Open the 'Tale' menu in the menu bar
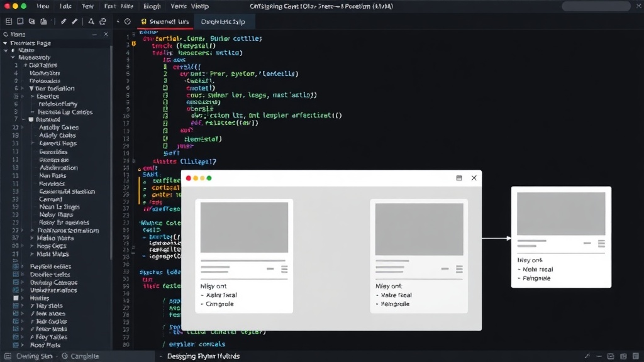Image resolution: width=644 pixels, height=362 pixels. click(x=65, y=6)
